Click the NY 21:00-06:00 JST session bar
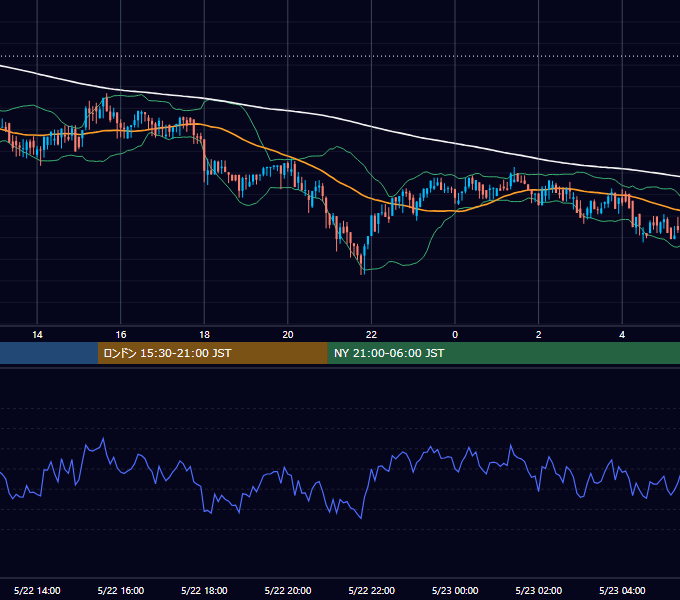Screen dimensions: 680x600 [503, 353]
